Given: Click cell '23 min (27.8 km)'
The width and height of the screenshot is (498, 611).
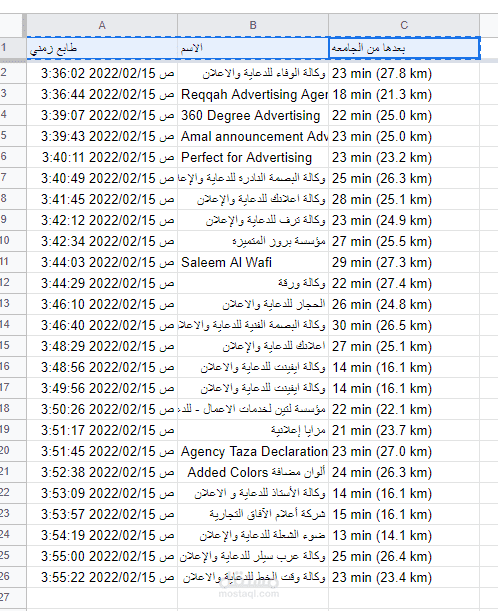Looking at the screenshot, I should [x=404, y=73].
